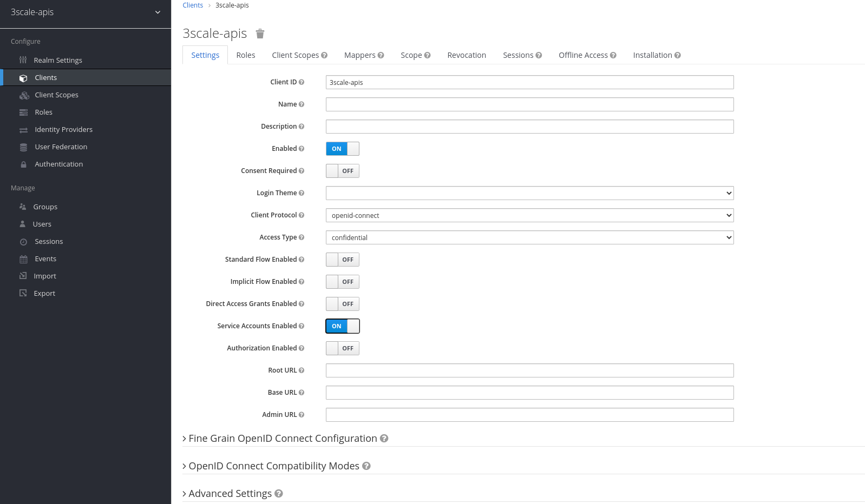Click the Events calendar icon
Screen dimensions: 865x504
[x=23, y=259]
